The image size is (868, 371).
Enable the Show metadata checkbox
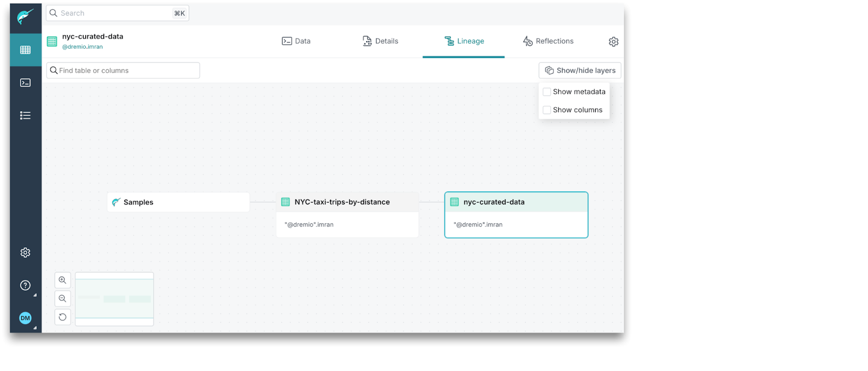547,92
